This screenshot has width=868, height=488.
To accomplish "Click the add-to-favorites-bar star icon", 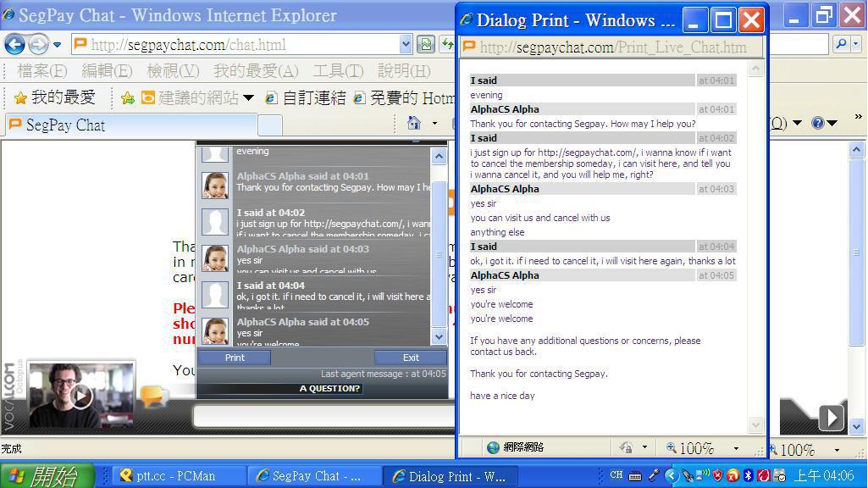I will (x=128, y=98).
